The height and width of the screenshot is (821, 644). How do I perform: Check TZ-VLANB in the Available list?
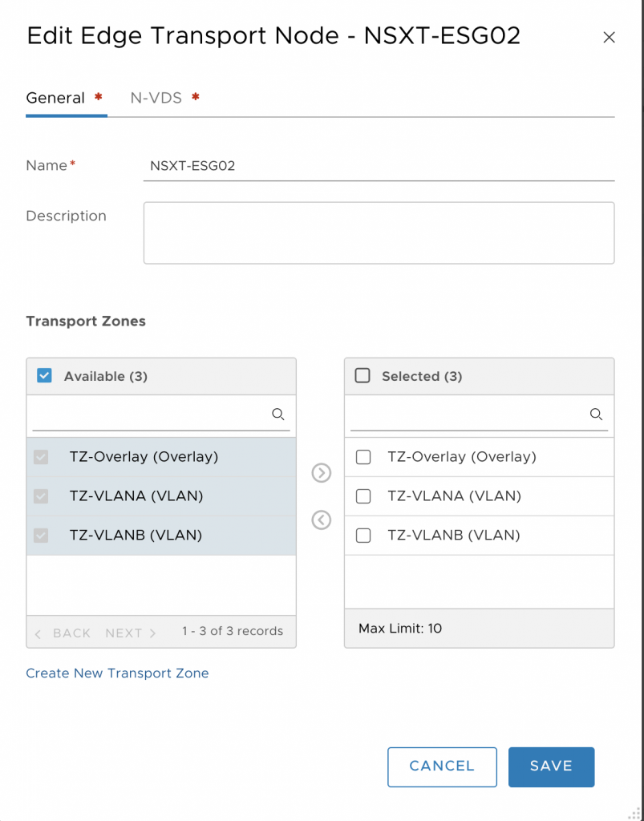tap(41, 535)
